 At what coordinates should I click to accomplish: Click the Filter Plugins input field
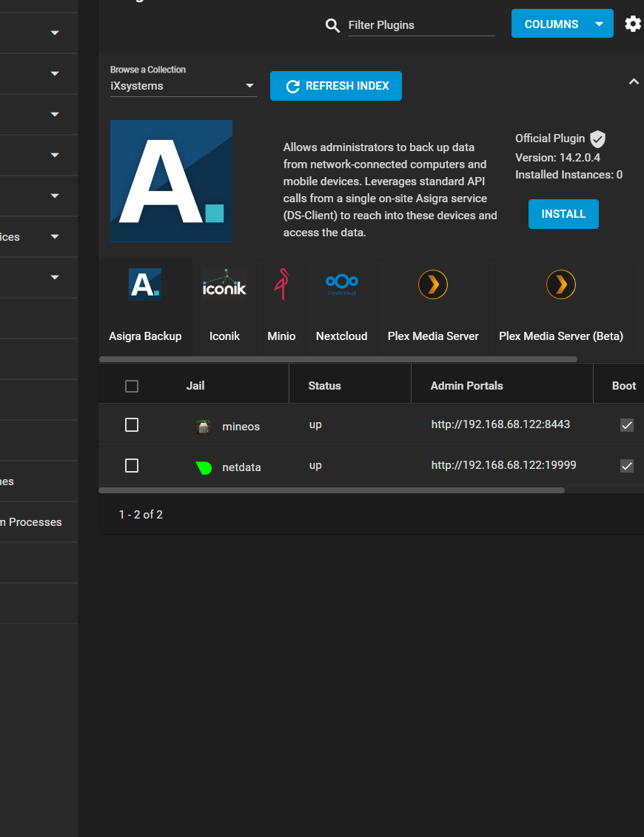coord(421,25)
